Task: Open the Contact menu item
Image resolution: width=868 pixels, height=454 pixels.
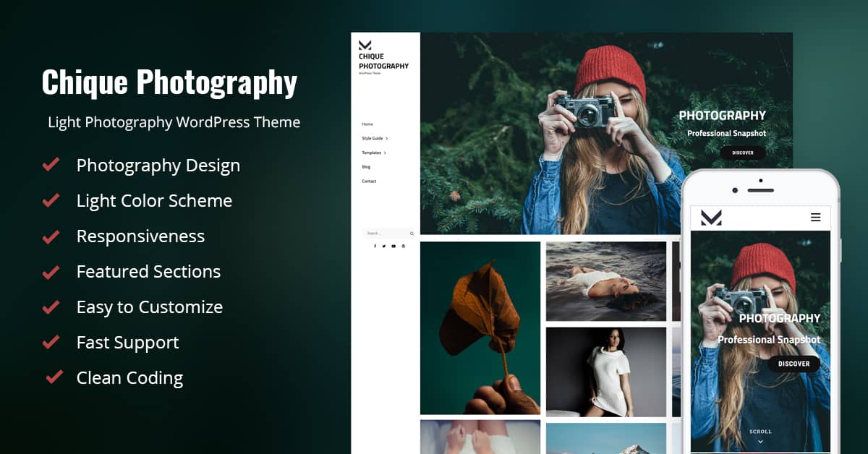Action: 369,181
